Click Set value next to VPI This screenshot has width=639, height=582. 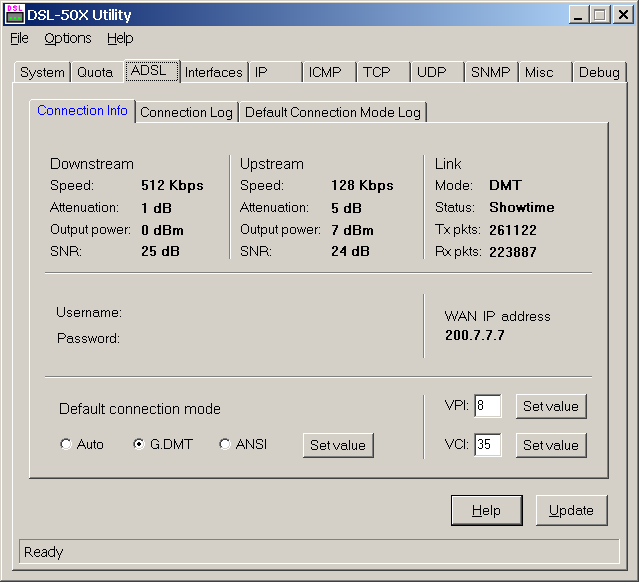(x=551, y=406)
